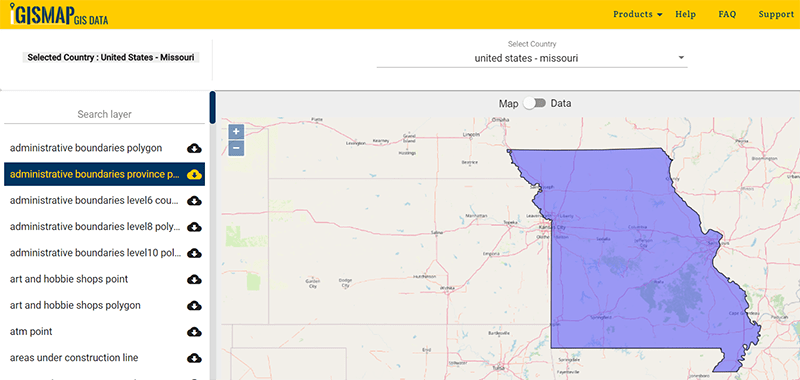Open the FAQ page

tap(727, 14)
